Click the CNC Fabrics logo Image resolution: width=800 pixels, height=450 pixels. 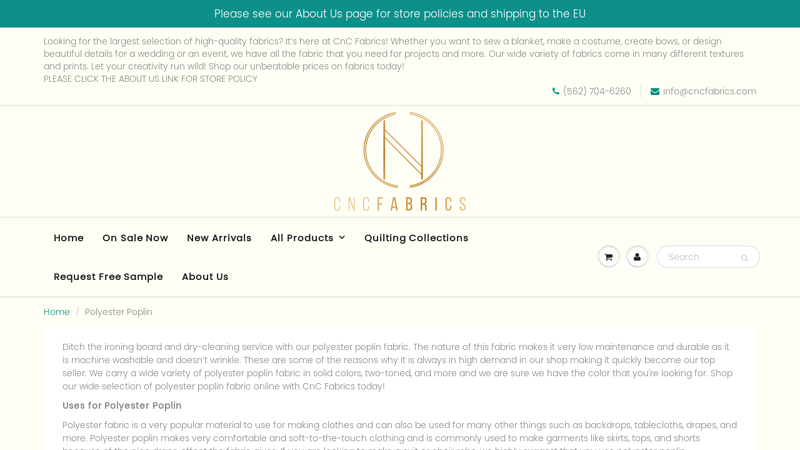click(x=400, y=161)
